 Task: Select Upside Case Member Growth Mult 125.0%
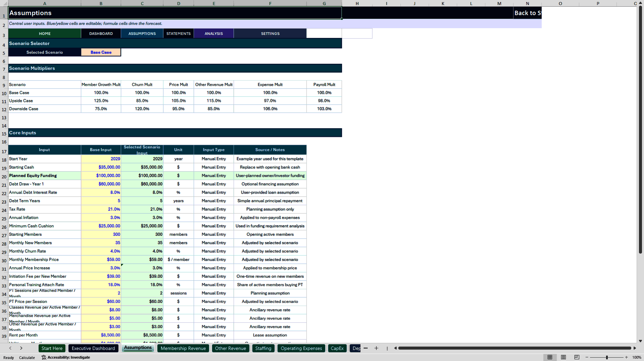click(101, 101)
